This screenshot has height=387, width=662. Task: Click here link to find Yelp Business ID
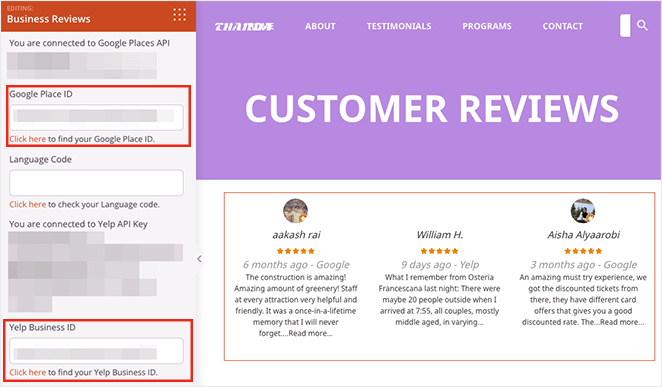pyautogui.click(x=27, y=372)
